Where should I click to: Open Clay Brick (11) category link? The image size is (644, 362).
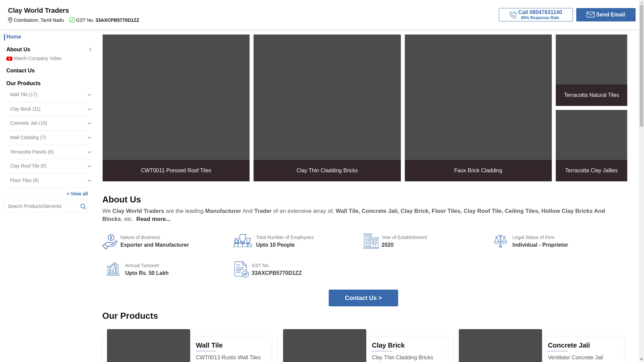click(25, 109)
